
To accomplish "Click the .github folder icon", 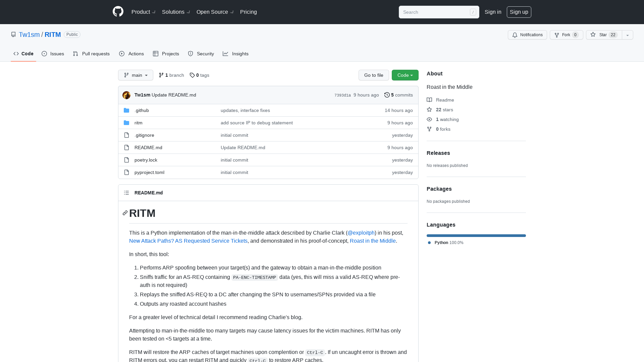I will (126, 110).
